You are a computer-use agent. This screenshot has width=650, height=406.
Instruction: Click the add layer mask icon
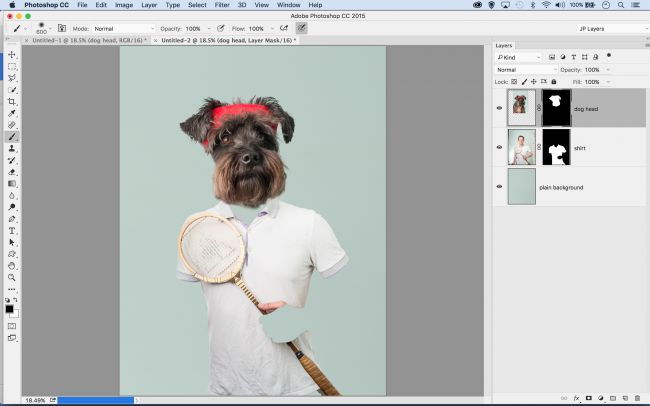[589, 398]
